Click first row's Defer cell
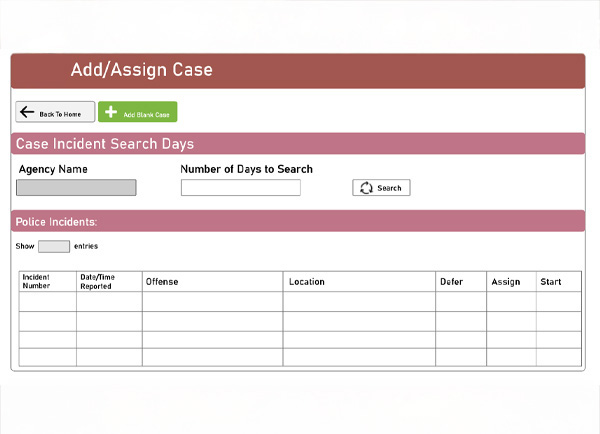The width and height of the screenshot is (600, 434). 460,302
